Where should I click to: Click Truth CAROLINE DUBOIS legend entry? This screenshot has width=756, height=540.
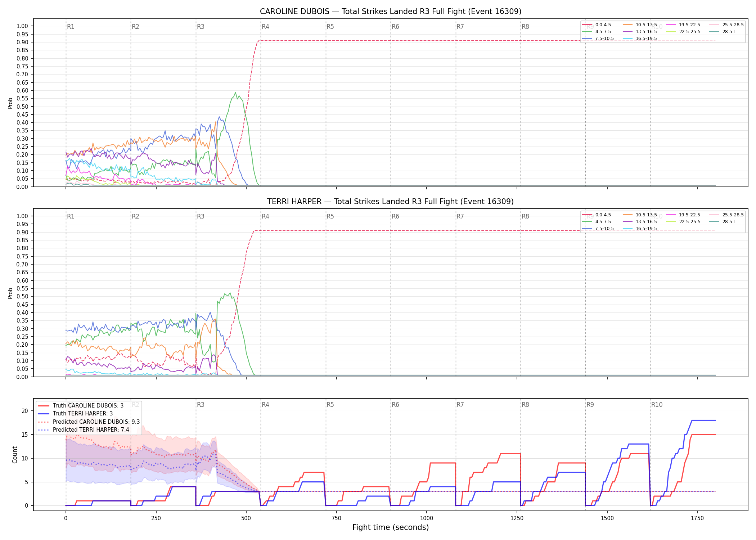tap(81, 406)
